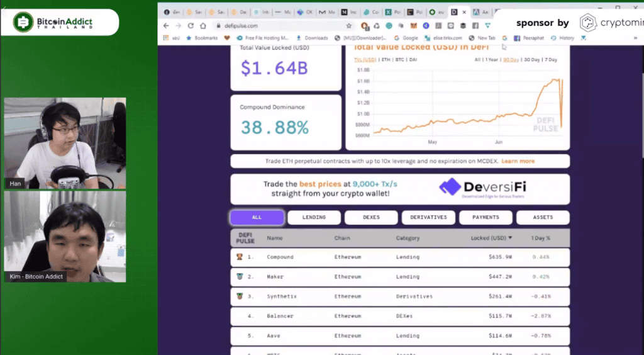Screen dimensions: 644x355
Task: Open the Maker row in the table
Action: tap(400, 276)
